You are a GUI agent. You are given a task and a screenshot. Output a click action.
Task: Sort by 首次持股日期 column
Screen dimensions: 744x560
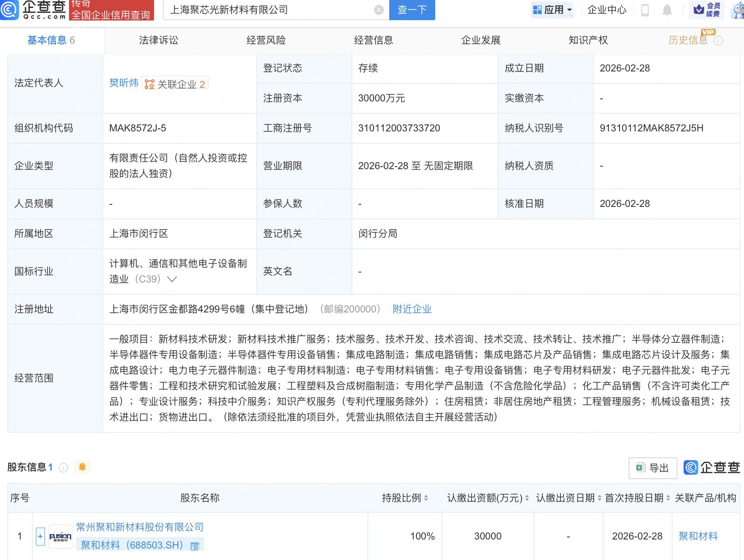coord(668,498)
